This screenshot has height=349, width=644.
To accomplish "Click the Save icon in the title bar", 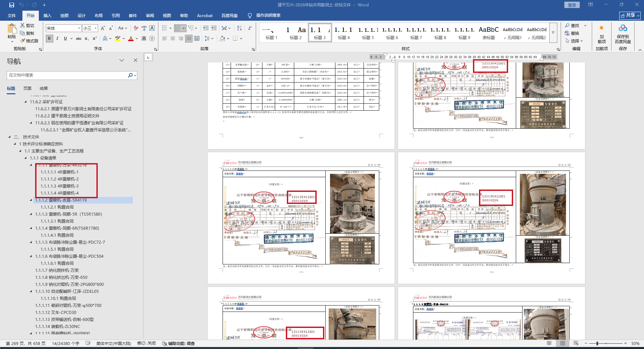I will click(x=12, y=5).
